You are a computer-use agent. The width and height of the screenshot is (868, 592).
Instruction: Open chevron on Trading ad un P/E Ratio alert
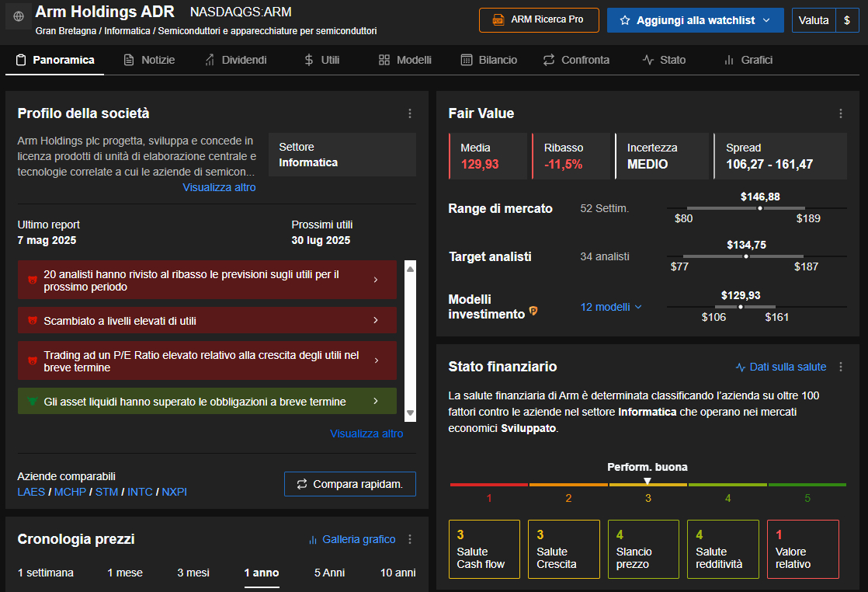tap(376, 361)
